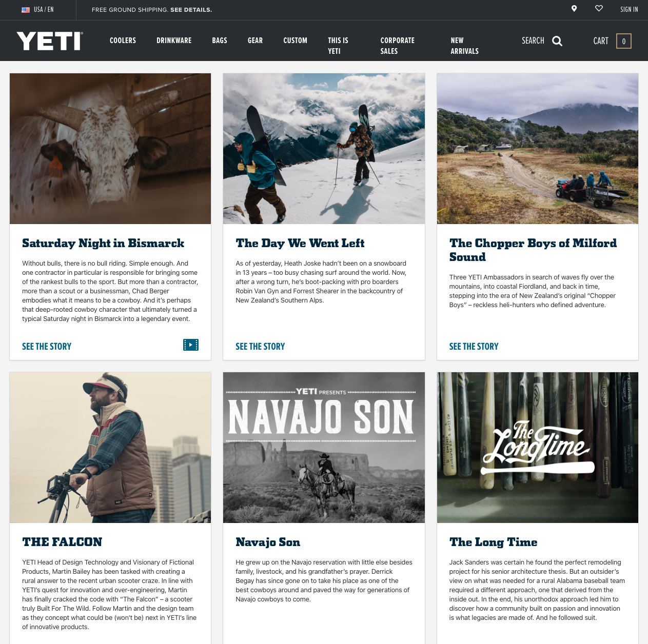Click the store locator pin icon
648x644 pixels.
pos(574,8)
